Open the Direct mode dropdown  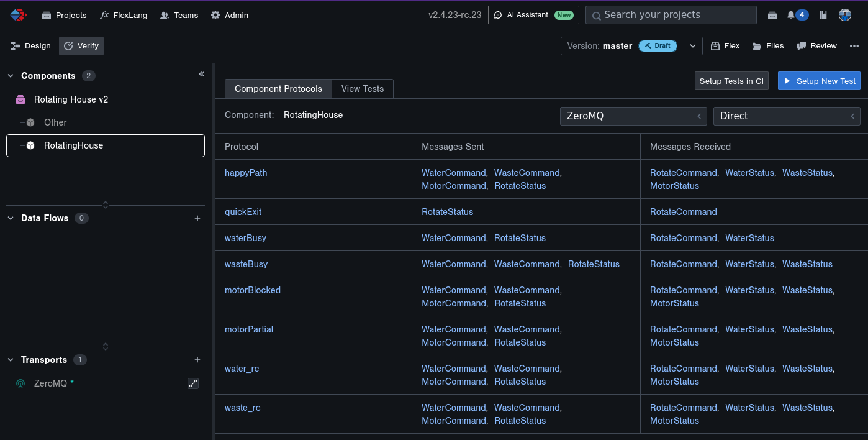(x=787, y=116)
